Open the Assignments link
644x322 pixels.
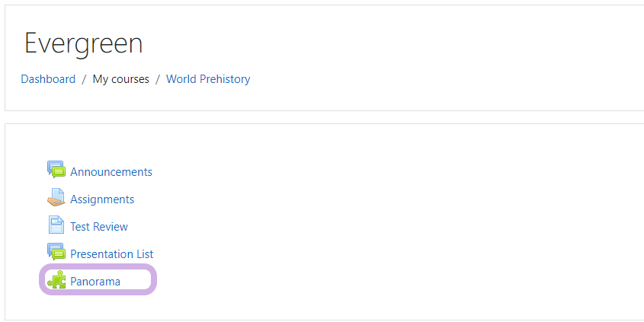102,199
